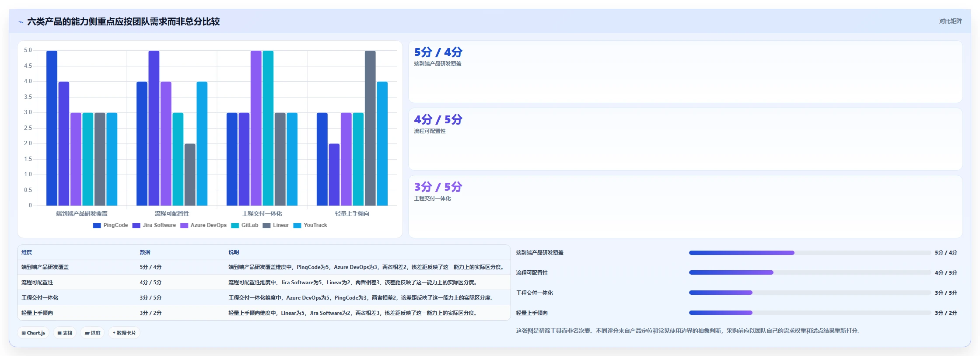980x356 pixels.
Task: Select the 工程交付一体化 table row label
Action: tap(40, 298)
